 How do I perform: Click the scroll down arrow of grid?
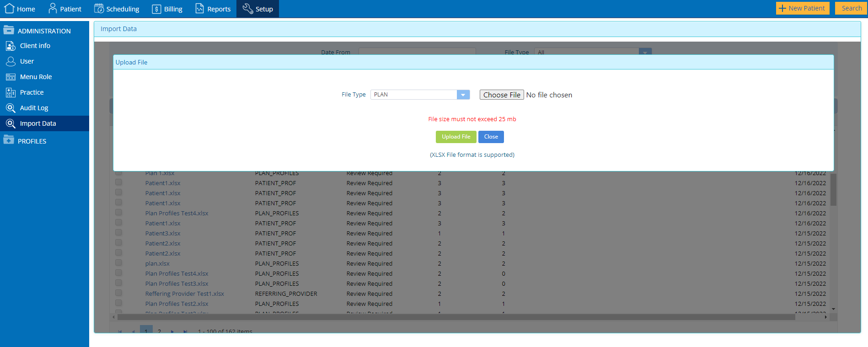833,309
